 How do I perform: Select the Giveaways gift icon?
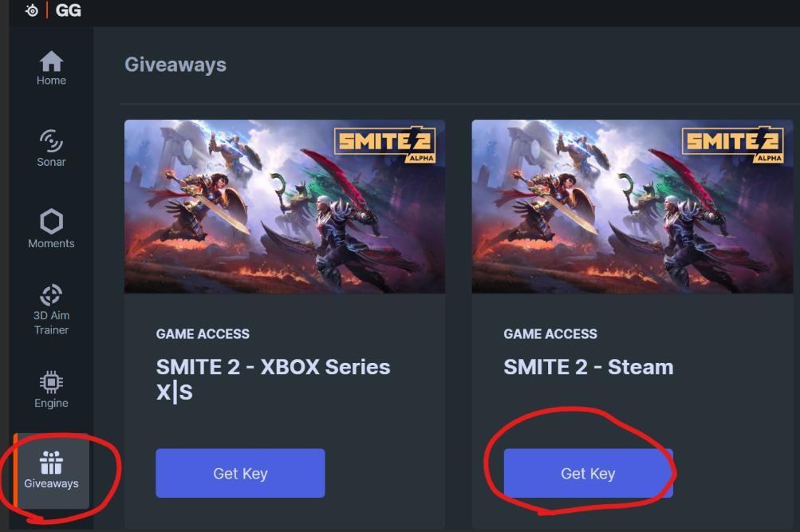click(51, 463)
